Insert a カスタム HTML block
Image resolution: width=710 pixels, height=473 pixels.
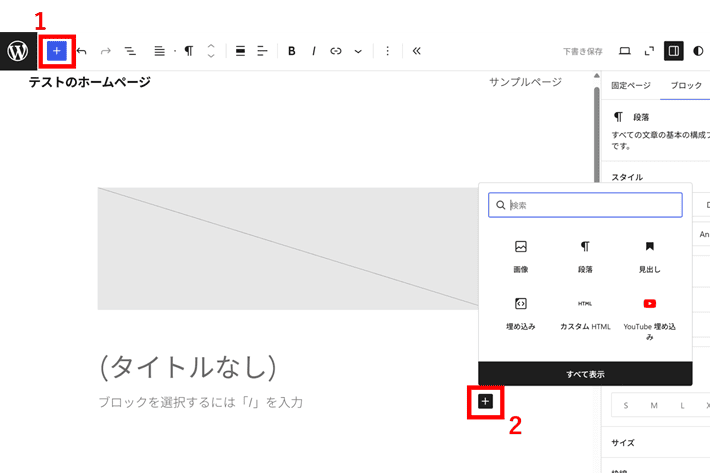point(585,314)
